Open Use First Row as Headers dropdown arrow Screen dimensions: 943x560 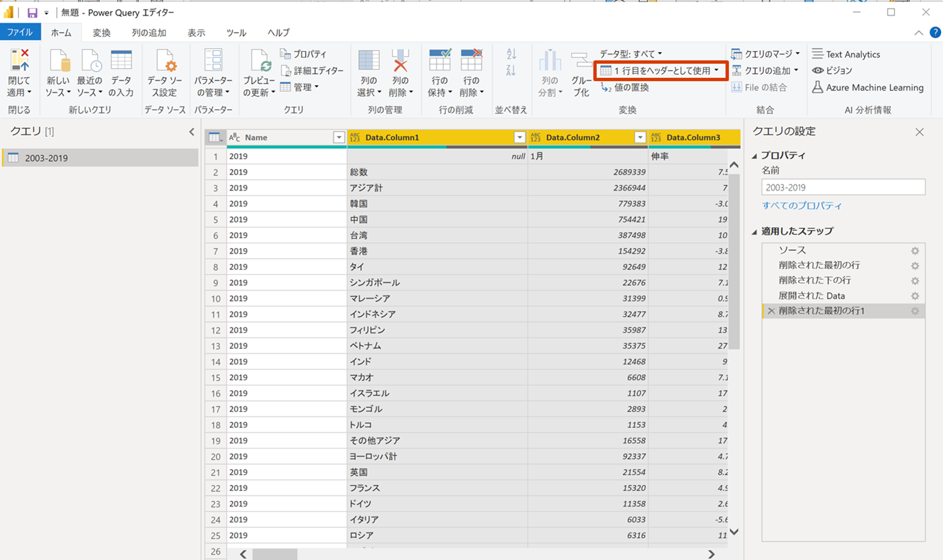[x=717, y=70]
